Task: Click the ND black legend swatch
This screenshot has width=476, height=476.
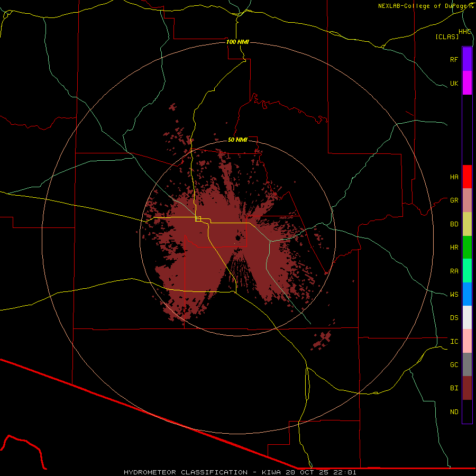Action: [x=467, y=411]
